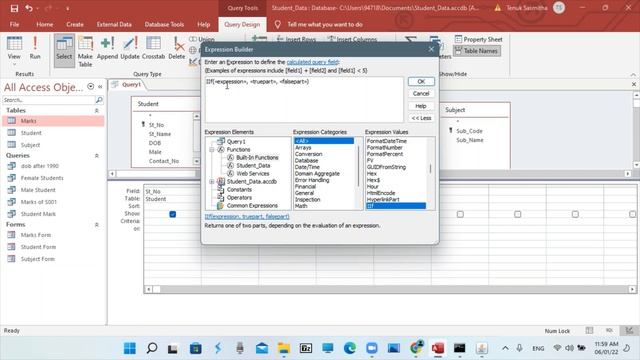640x360 pixels.
Task: Run the query with Run icon
Action: click(x=35, y=48)
